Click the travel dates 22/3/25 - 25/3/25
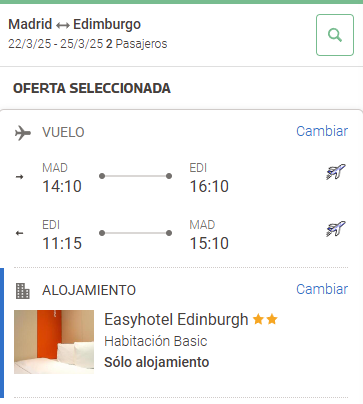This screenshot has height=404, width=363. click(x=56, y=44)
